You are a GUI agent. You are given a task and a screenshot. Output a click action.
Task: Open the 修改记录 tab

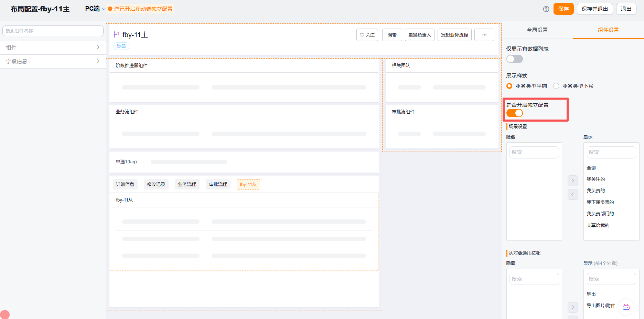pyautogui.click(x=156, y=184)
